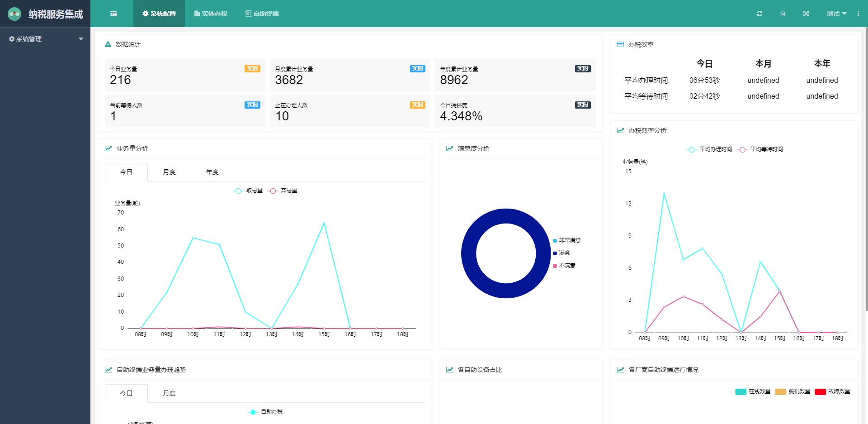Open the 实体办税 top menu
Screen dimensions: 868x424
point(211,14)
